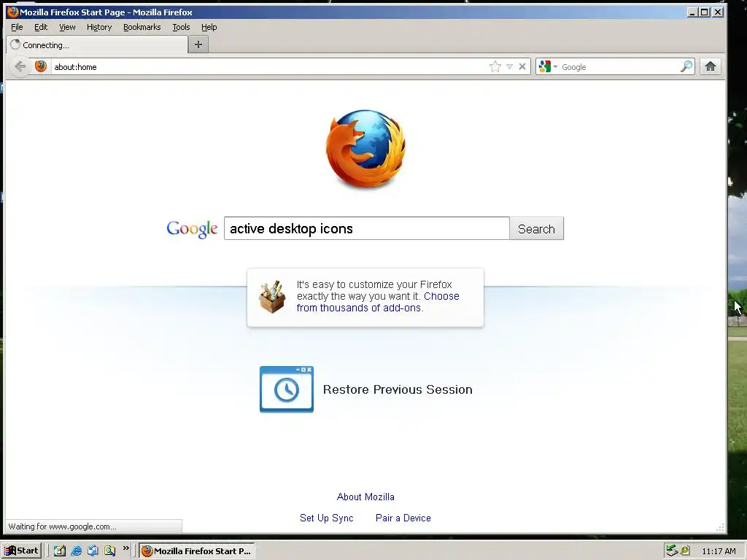
Task: Click the magnifying glass search icon
Action: (686, 66)
